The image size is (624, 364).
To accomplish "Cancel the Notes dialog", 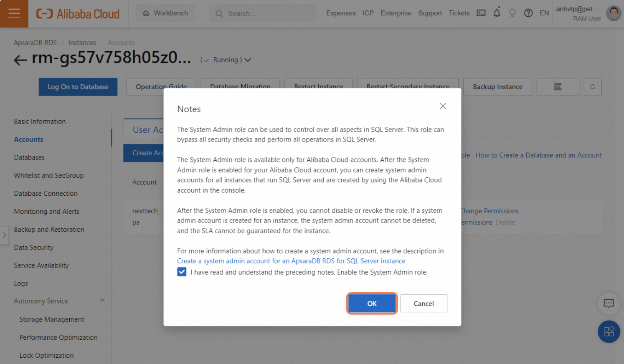I will click(x=424, y=303).
